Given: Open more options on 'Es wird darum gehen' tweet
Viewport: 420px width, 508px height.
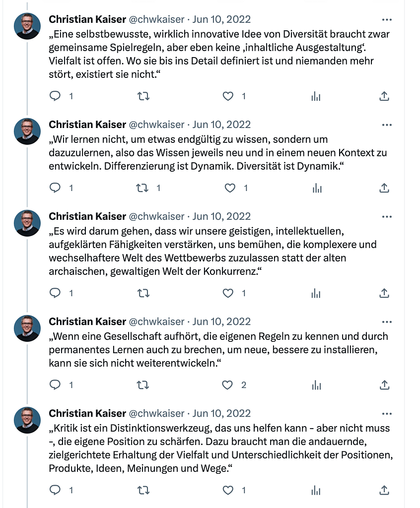Looking at the screenshot, I should click(x=387, y=217).
